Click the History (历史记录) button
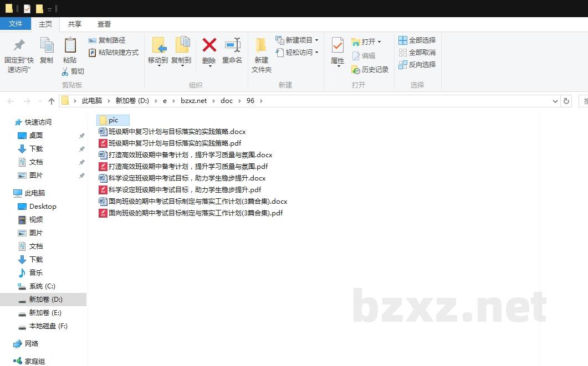The width and height of the screenshot is (588, 366). coord(370,70)
